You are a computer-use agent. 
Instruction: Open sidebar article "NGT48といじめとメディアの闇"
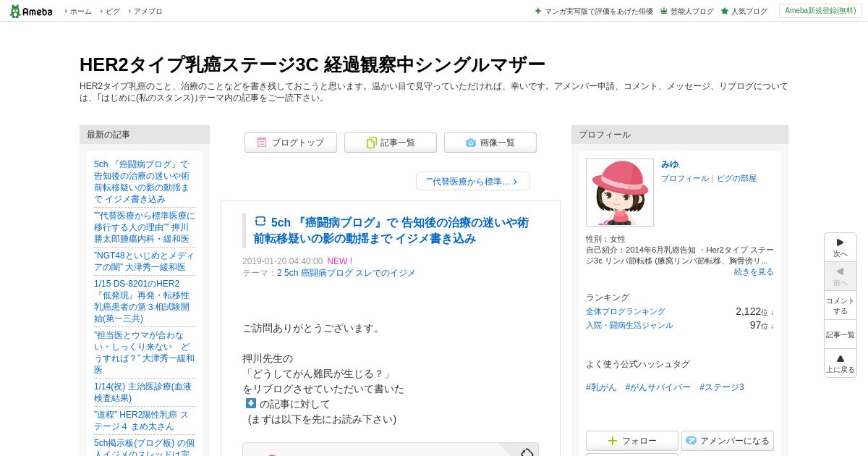(144, 261)
